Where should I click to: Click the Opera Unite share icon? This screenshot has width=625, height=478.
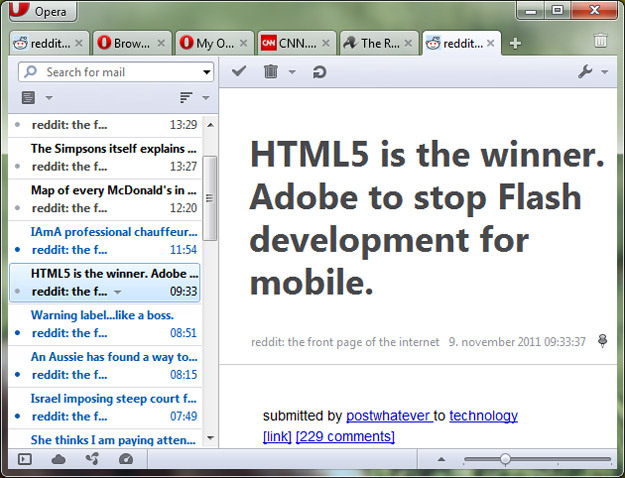tap(92, 459)
